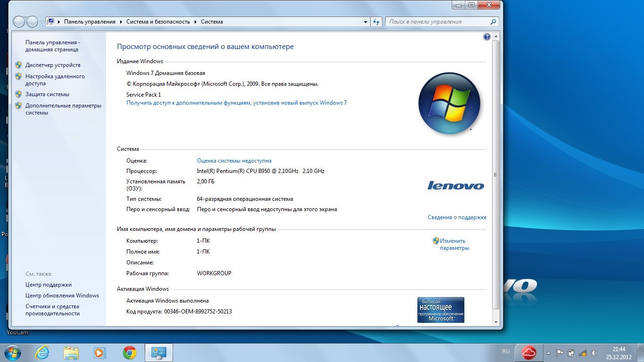Click shield icon next to 'Диспетчер устройств'
The image size is (644, 362).
point(18,65)
